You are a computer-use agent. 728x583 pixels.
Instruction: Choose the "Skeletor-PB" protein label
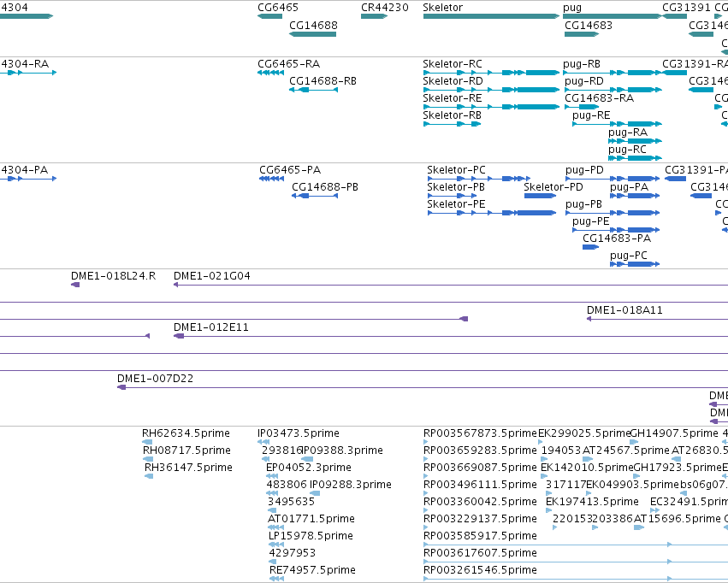(x=456, y=187)
